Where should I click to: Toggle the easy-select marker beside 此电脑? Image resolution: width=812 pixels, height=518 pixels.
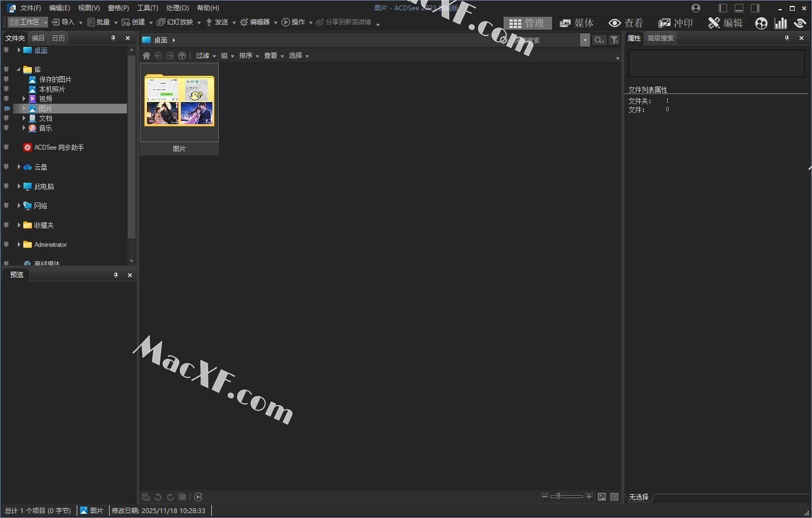(x=6, y=186)
